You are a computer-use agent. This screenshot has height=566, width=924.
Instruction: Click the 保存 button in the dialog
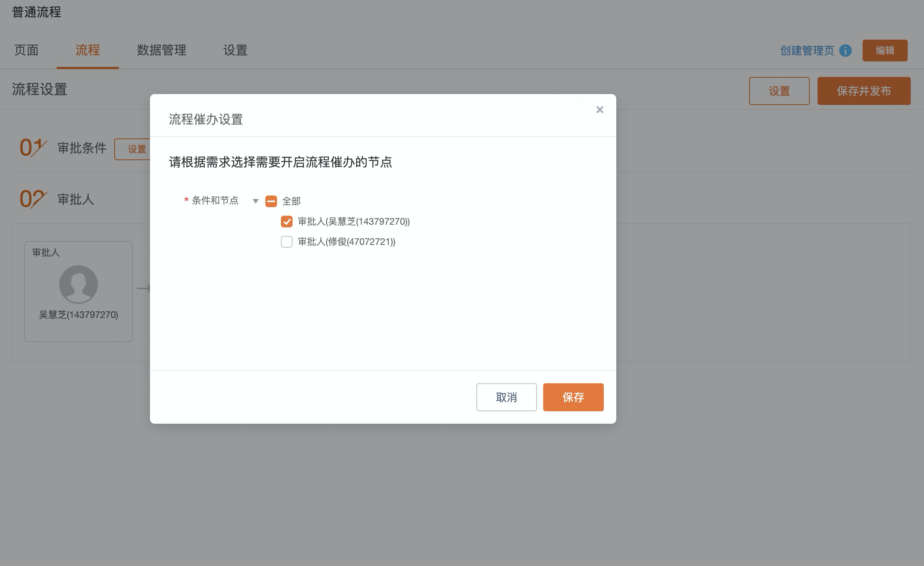[573, 397]
